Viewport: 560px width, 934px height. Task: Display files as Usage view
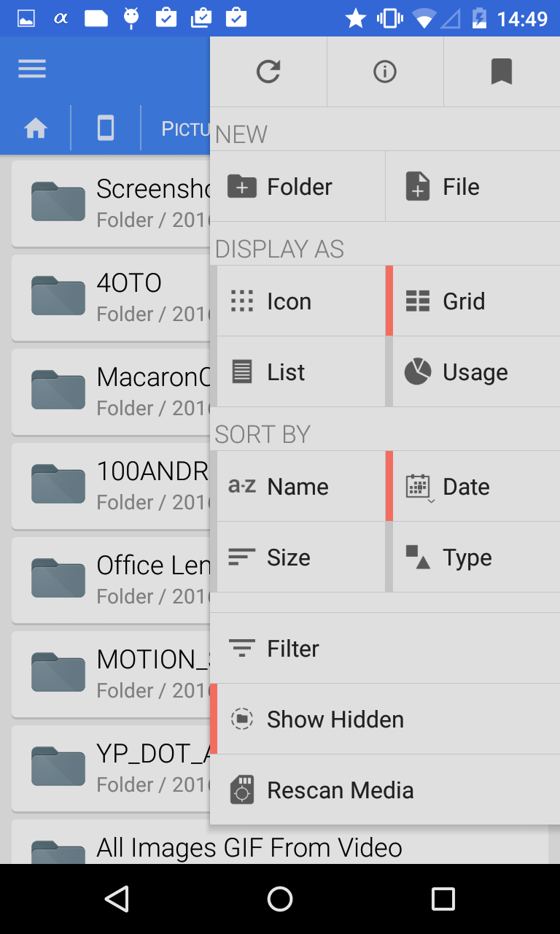[474, 371]
